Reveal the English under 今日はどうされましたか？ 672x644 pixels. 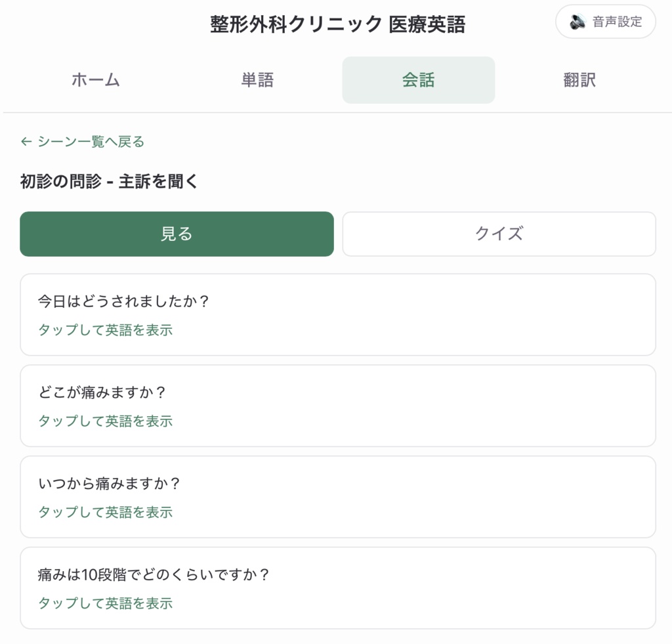click(x=106, y=330)
